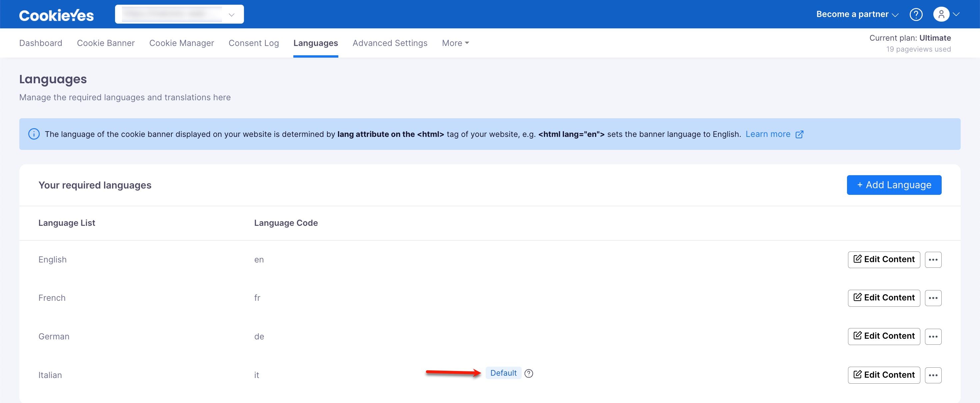This screenshot has height=403, width=980.
Task: Click the 'fr' language code
Action: (x=257, y=298)
